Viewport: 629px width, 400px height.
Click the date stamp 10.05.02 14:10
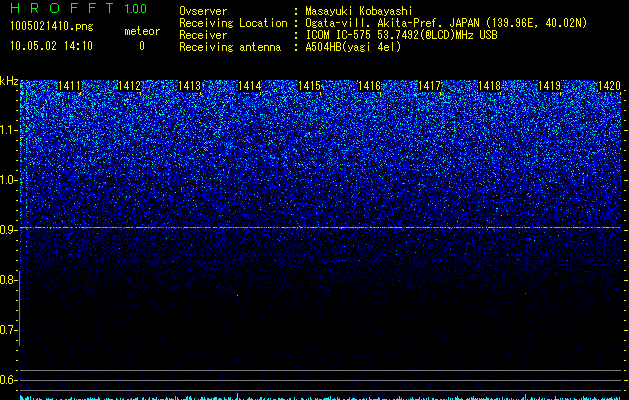click(x=51, y=46)
